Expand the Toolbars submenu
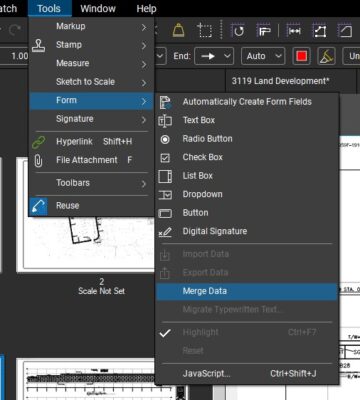 pos(91,183)
